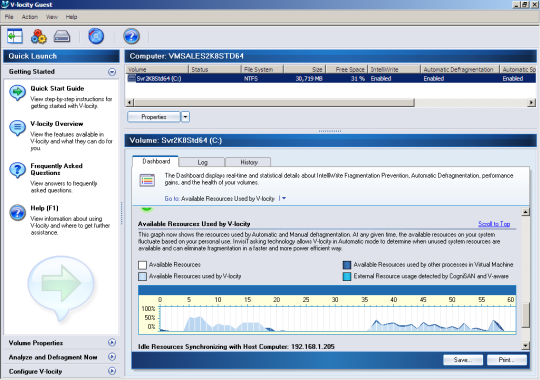
Task: Click the Frequently Asked Questions icon
Action: pyautogui.click(x=17, y=170)
